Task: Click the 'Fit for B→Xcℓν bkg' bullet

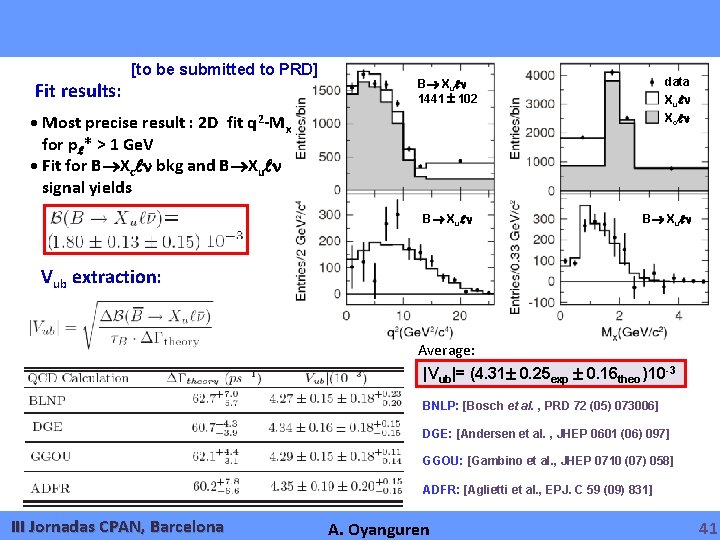Action: click(156, 166)
